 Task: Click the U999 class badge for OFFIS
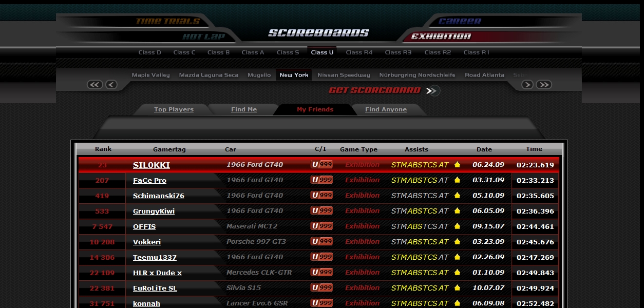[x=321, y=226]
